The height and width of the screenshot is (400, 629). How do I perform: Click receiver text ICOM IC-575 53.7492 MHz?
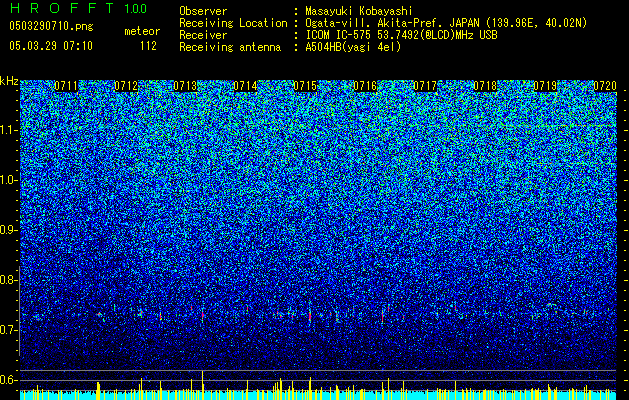point(401,35)
